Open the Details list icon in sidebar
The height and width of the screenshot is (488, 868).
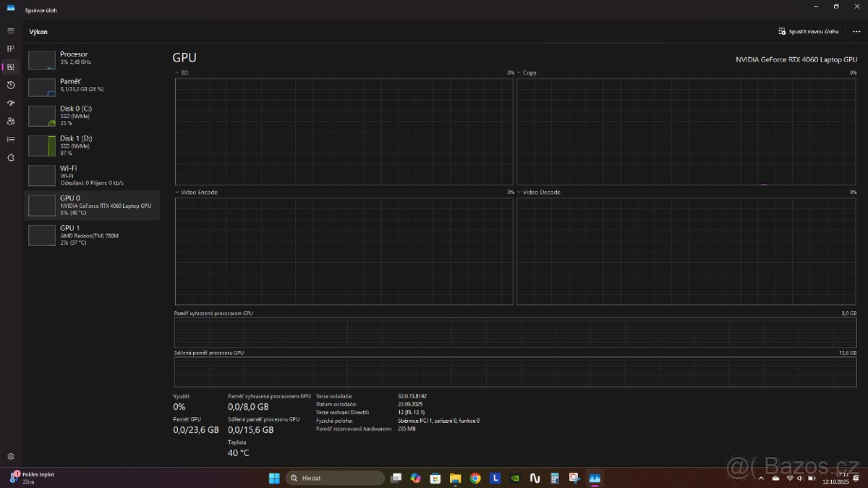11,139
